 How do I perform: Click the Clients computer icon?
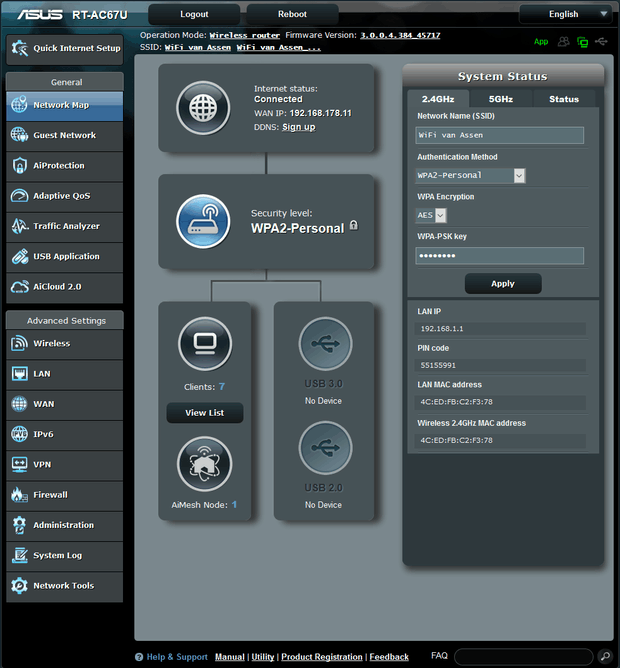205,343
